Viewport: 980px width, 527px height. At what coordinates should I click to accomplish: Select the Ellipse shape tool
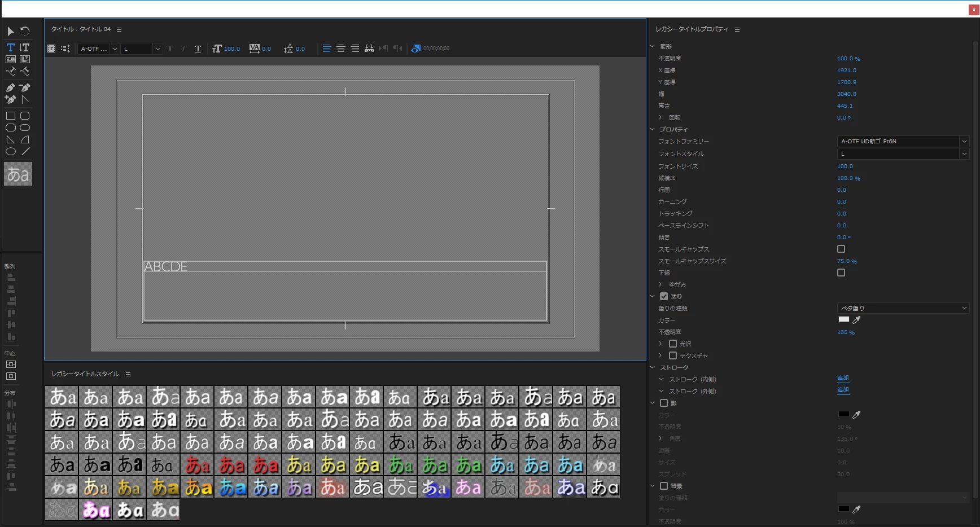[x=10, y=151]
